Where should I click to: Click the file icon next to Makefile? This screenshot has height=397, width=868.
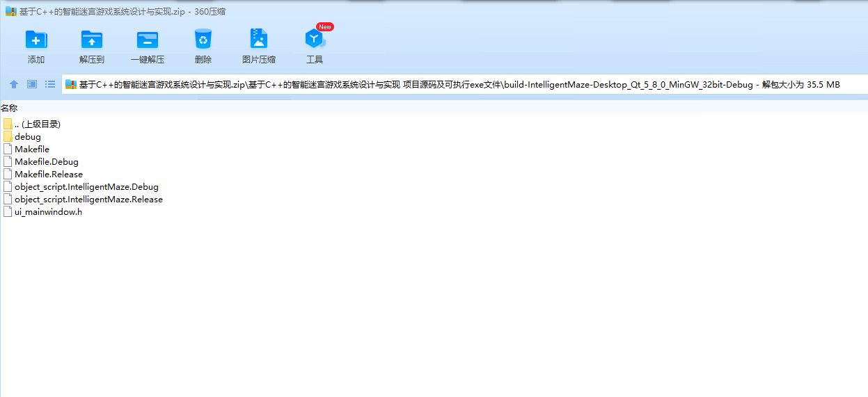pyautogui.click(x=8, y=149)
